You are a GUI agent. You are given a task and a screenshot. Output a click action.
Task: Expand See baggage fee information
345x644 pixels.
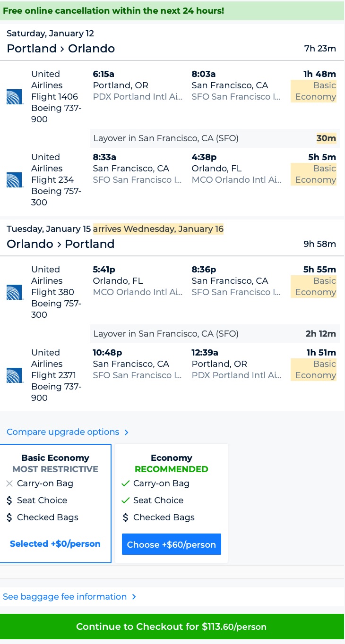[x=65, y=597]
